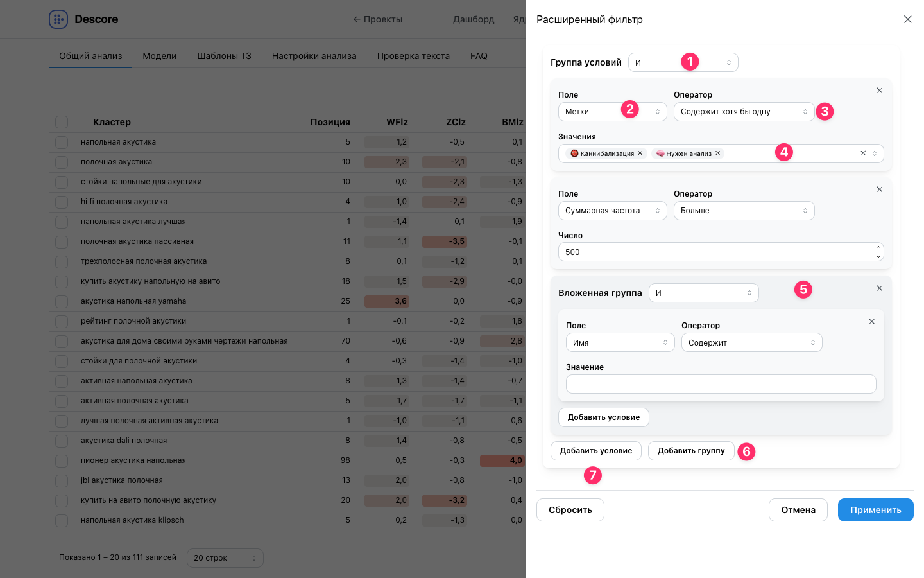Open the Дашборд navigation item
Viewport: 924px width, 578px height.
tap(474, 19)
